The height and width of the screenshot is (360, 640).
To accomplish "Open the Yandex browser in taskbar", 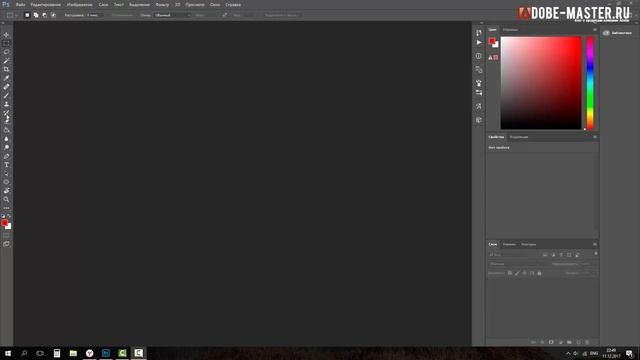I will (x=89, y=353).
